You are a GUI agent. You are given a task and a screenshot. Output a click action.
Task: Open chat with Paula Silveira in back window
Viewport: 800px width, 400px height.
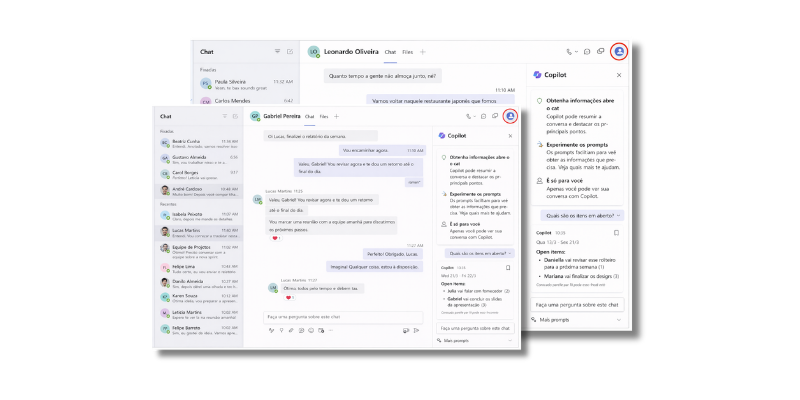(x=247, y=84)
